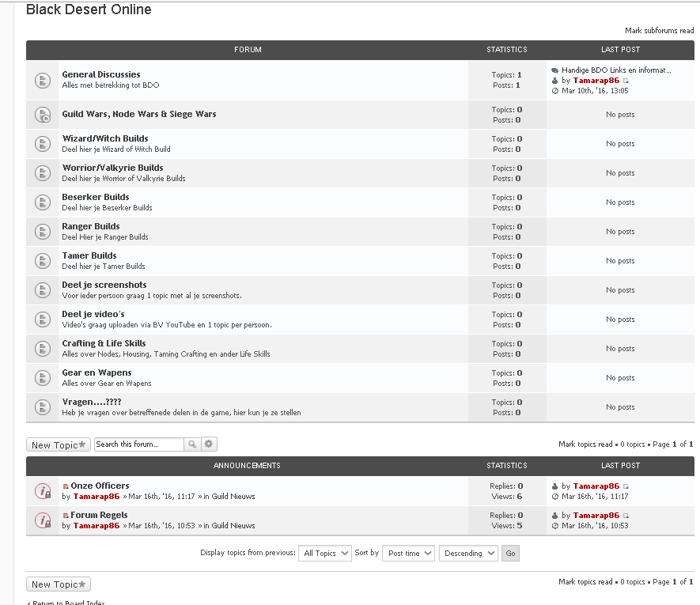
Task: Open the Descending order dropdown
Action: pos(468,554)
